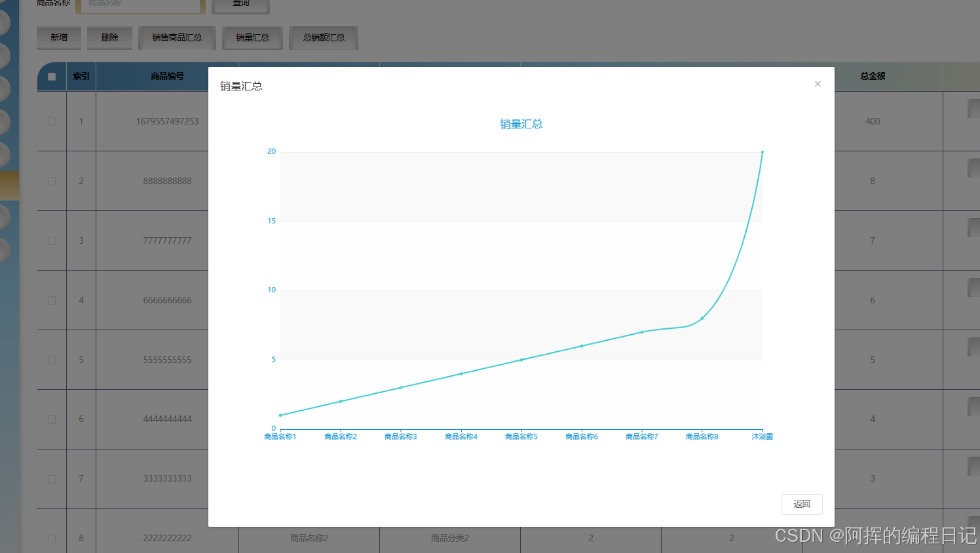The height and width of the screenshot is (553, 980).
Task: Check the row 6 checkbox for 4444444444
Action: click(x=52, y=419)
